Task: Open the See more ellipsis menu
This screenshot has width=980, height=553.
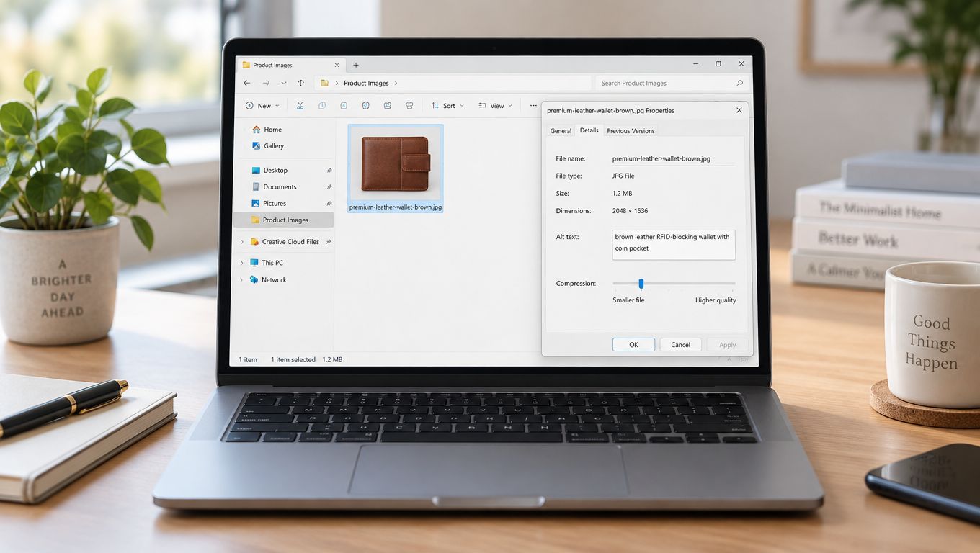Action: (x=533, y=106)
